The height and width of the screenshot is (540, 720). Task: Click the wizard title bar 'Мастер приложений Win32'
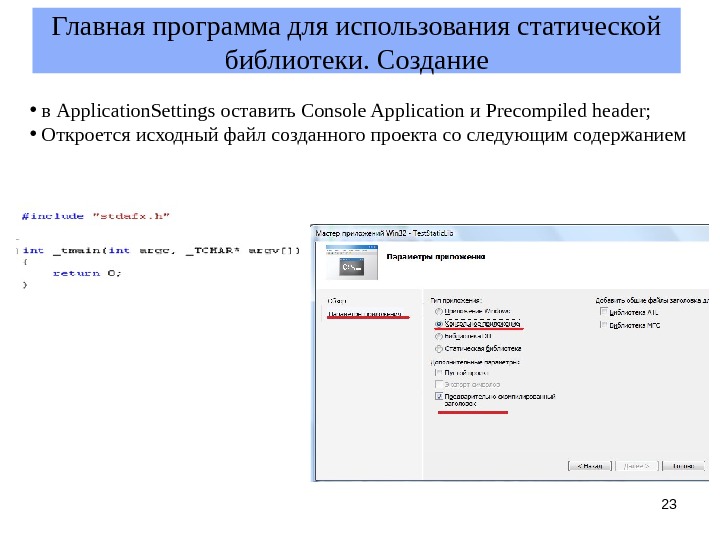coord(510,233)
